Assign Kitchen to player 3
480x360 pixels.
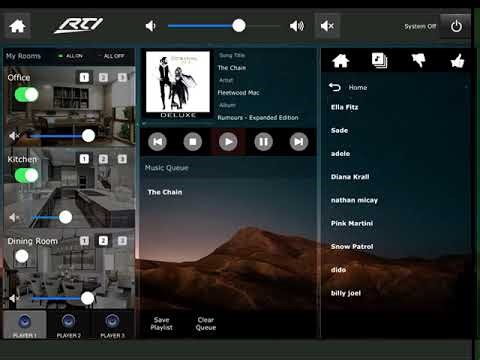point(122,159)
